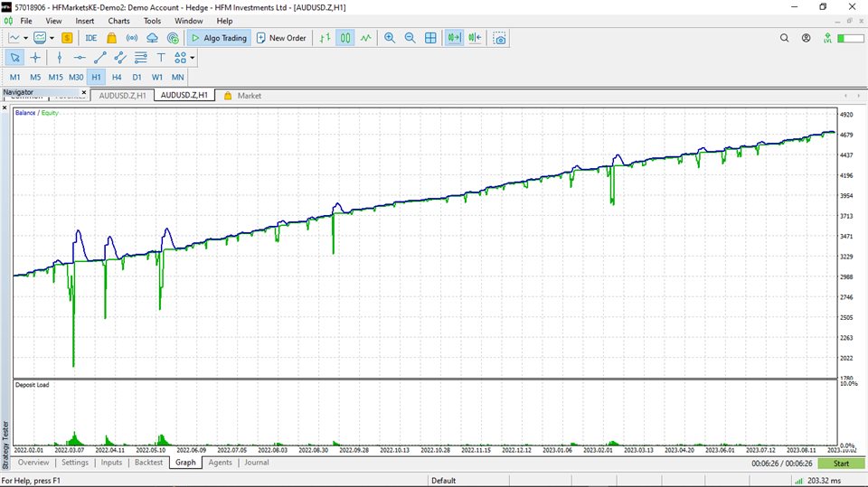868x487 pixels.
Task: Open Strategy Tester Overview tab
Action: click(33, 463)
